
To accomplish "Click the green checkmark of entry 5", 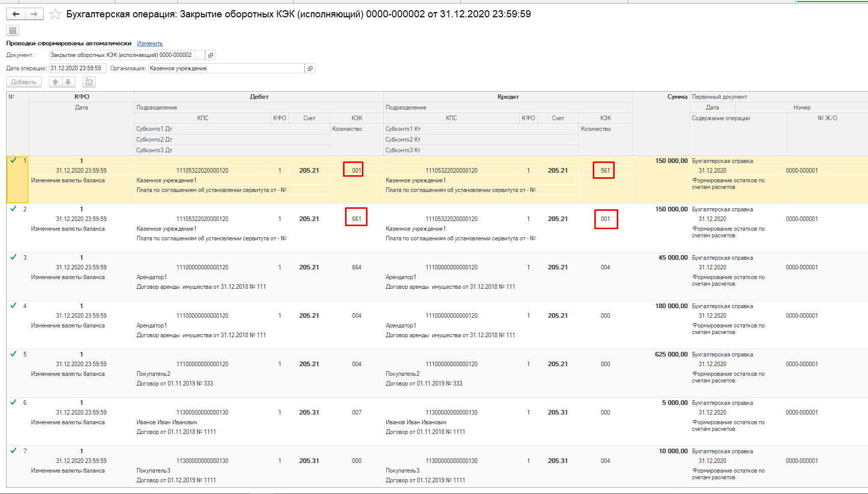I will tap(14, 354).
